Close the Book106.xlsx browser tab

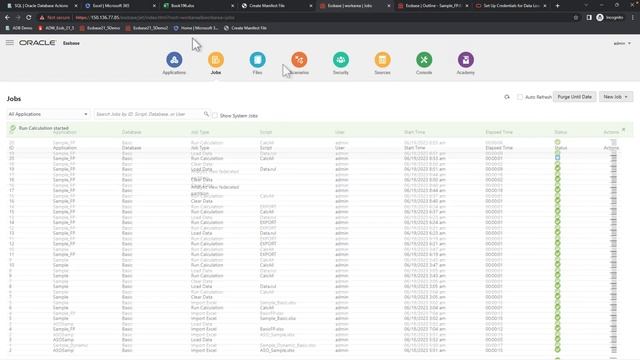pos(233,6)
